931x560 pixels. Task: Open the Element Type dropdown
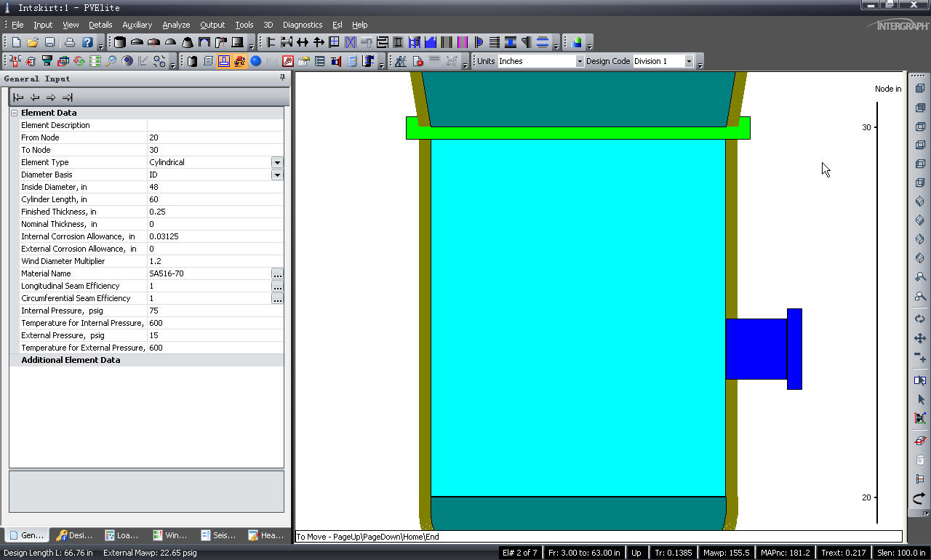click(277, 162)
